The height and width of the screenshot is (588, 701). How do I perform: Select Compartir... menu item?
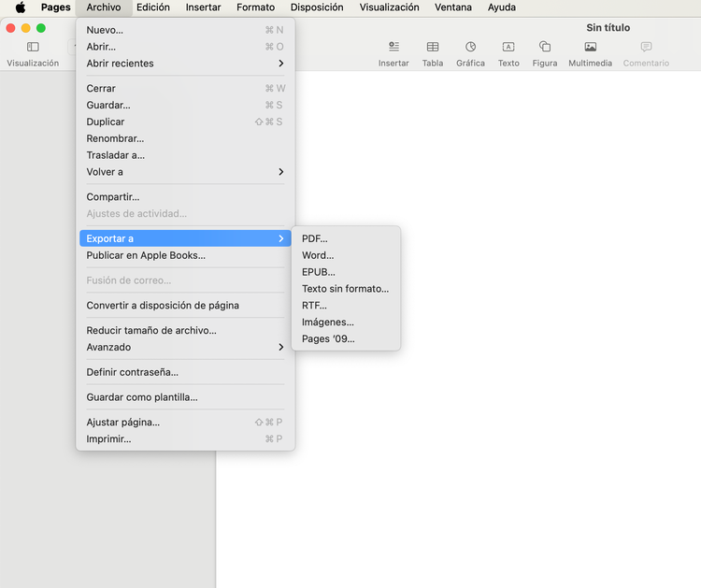(x=185, y=196)
